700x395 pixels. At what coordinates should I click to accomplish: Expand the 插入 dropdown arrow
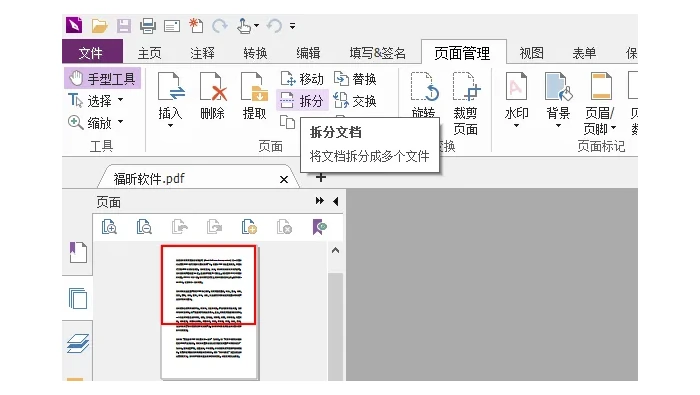tap(170, 126)
